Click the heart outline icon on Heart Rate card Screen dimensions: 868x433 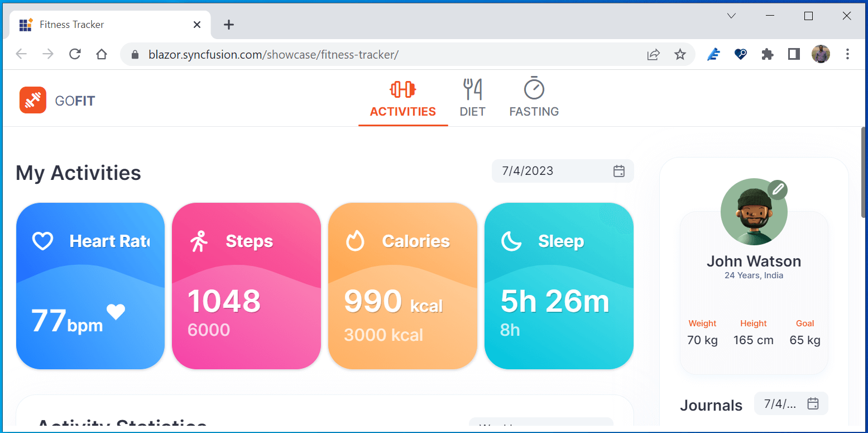pyautogui.click(x=42, y=241)
